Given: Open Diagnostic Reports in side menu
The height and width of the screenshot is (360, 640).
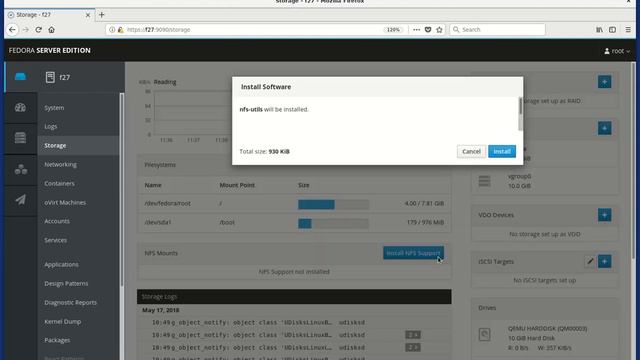Looking at the screenshot, I should point(71,302).
